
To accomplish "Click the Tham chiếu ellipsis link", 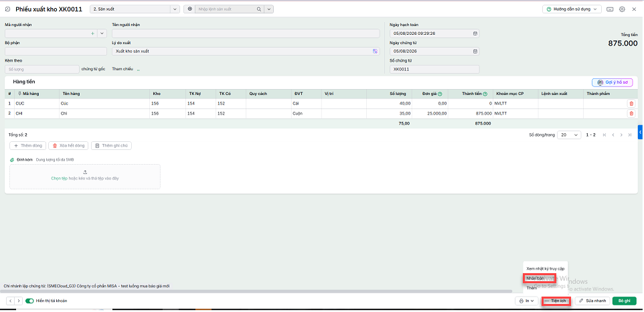I will point(139,70).
